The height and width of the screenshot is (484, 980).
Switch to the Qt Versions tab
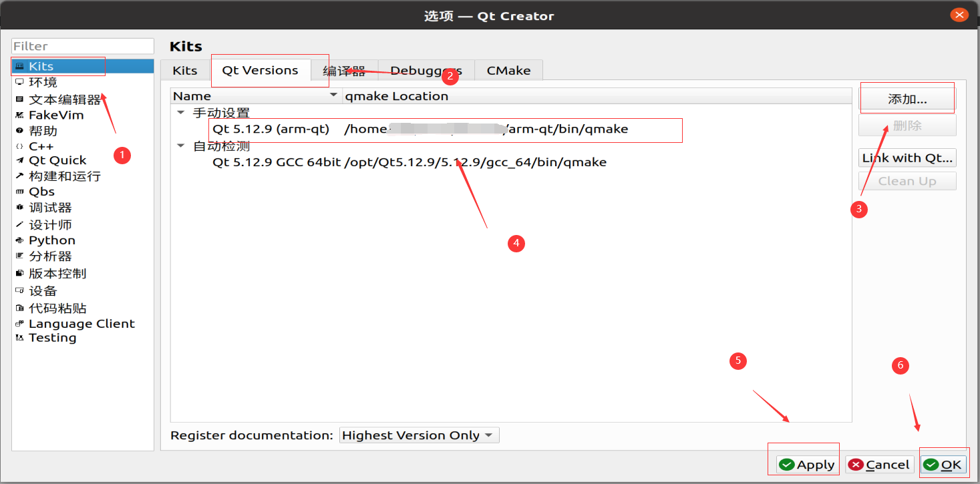point(261,70)
